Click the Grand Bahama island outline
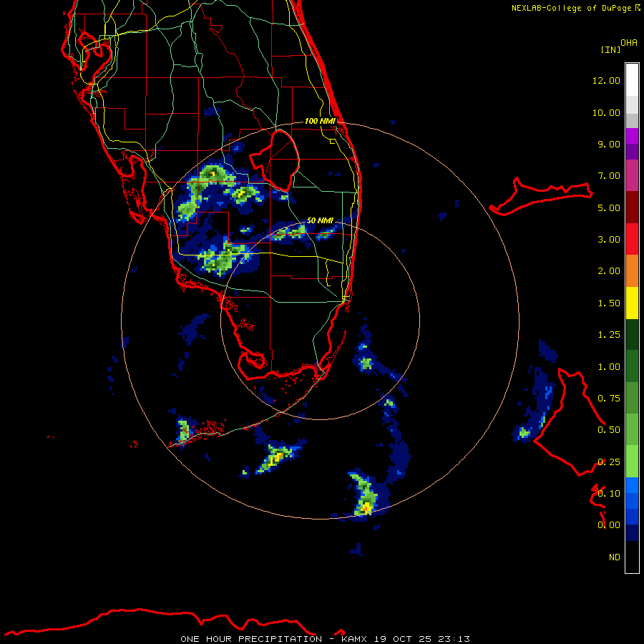The height and width of the screenshot is (644, 644). pyautogui.click(x=540, y=197)
